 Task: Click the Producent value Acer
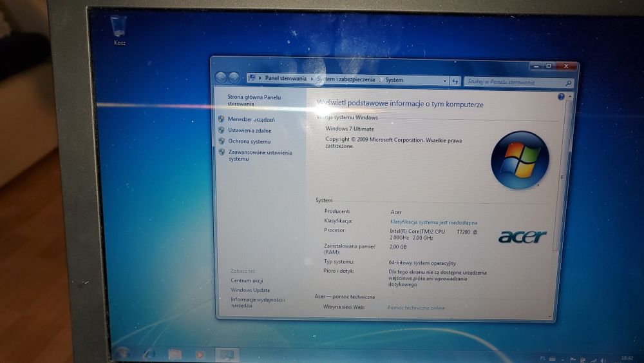point(396,212)
